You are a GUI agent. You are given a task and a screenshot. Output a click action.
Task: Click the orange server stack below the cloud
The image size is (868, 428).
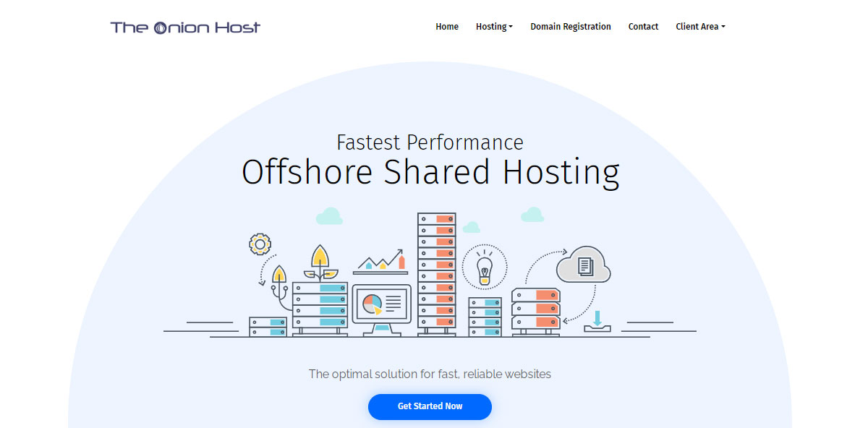(536, 312)
